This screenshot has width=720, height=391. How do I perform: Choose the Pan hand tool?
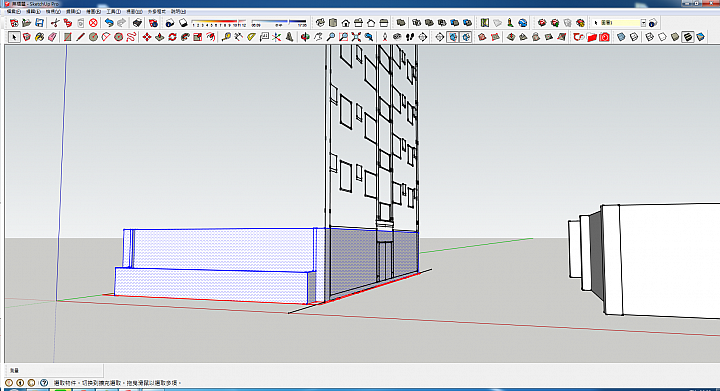click(318, 37)
